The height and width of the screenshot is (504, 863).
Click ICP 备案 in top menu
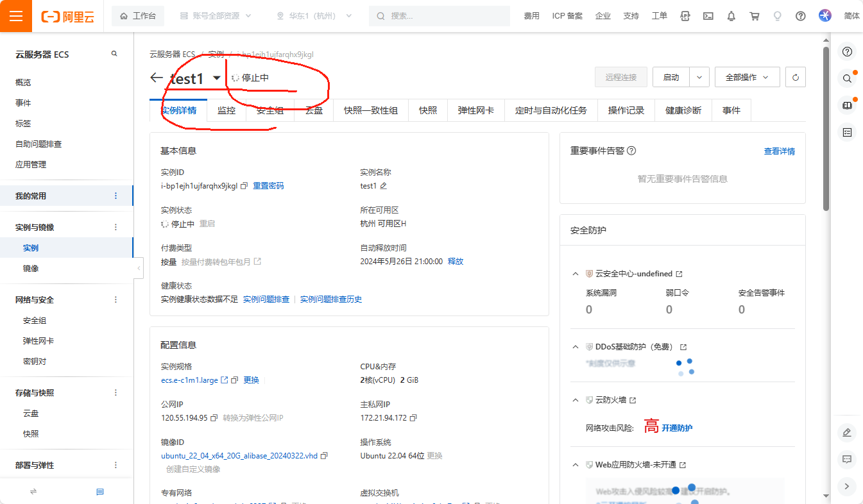click(x=567, y=16)
